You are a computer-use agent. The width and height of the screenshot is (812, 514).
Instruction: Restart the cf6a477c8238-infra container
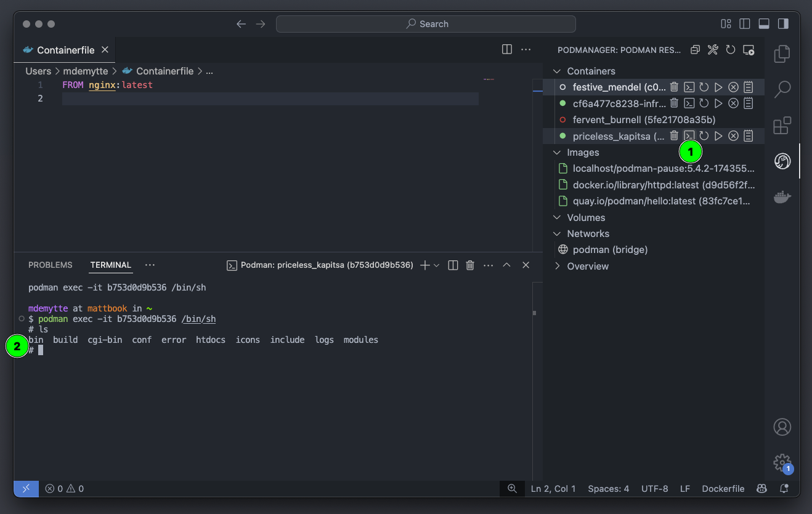[x=704, y=103]
